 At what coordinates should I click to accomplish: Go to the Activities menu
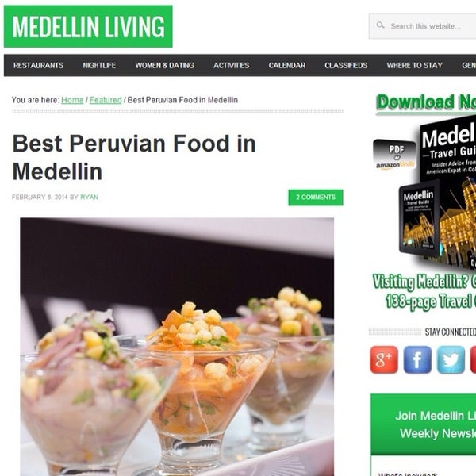[232, 65]
